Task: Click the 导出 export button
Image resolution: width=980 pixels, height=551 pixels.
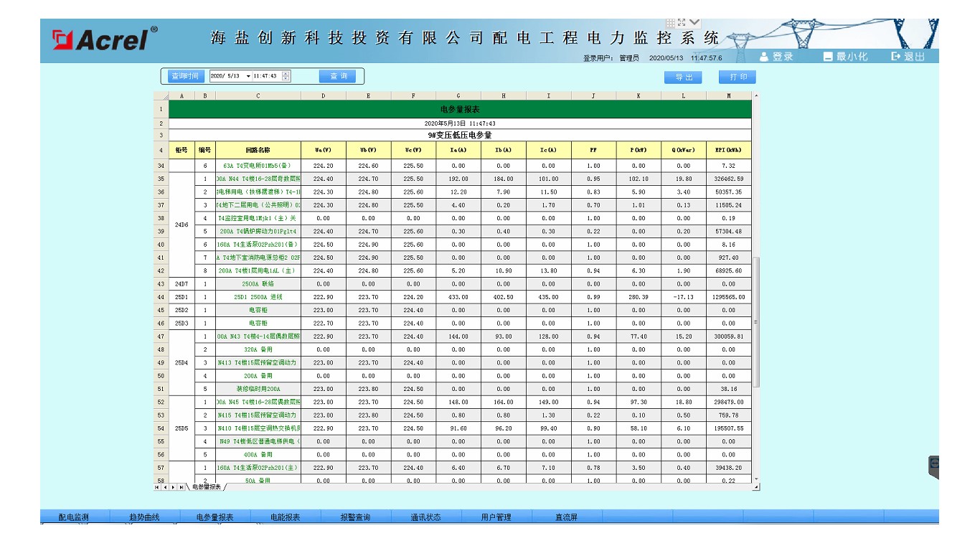Action: pyautogui.click(x=684, y=77)
